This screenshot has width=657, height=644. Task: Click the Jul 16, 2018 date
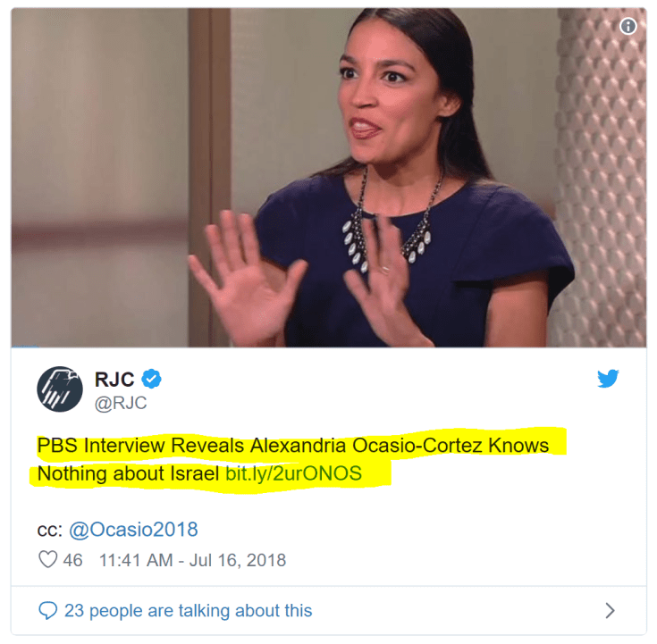pyautogui.click(x=238, y=560)
